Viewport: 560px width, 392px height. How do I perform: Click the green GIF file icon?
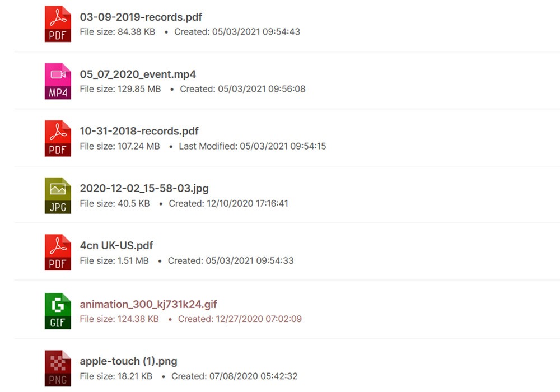pyautogui.click(x=58, y=311)
